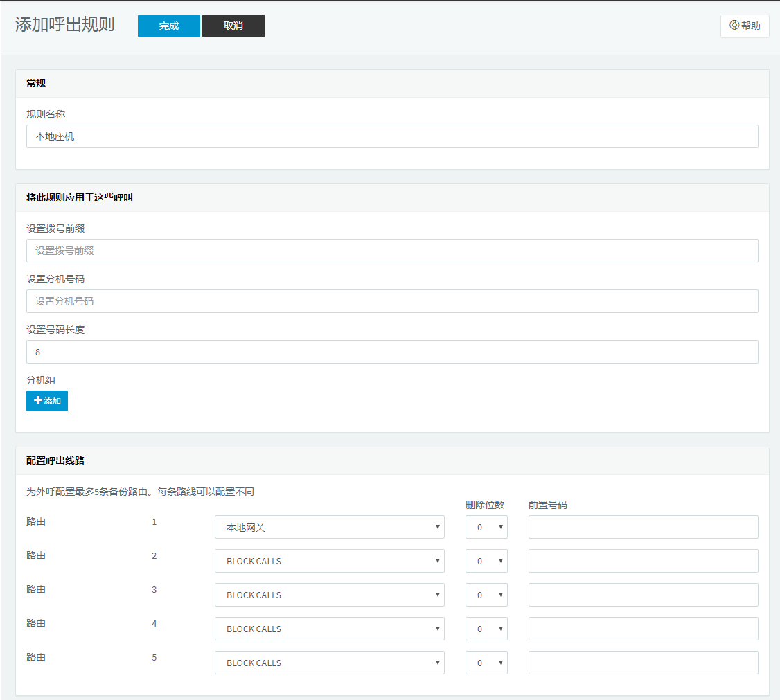Click the 规则名称 label
Screen dimensions: 780x700
coord(46,114)
